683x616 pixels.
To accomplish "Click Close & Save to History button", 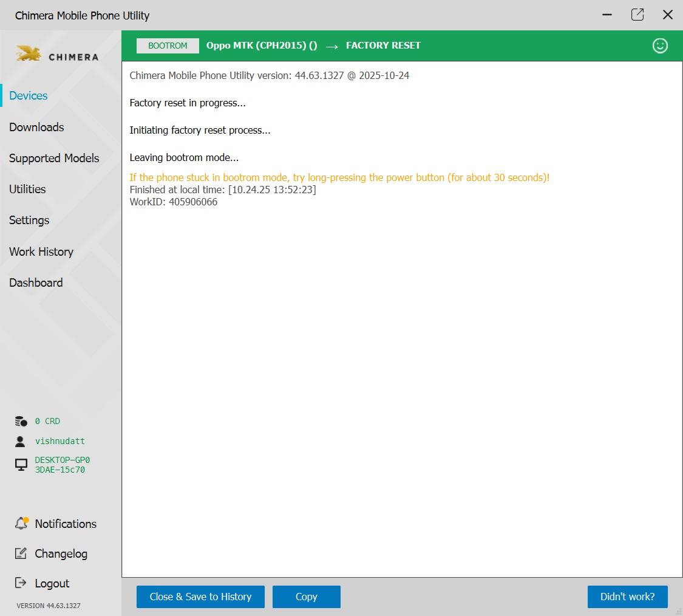I will point(200,597).
